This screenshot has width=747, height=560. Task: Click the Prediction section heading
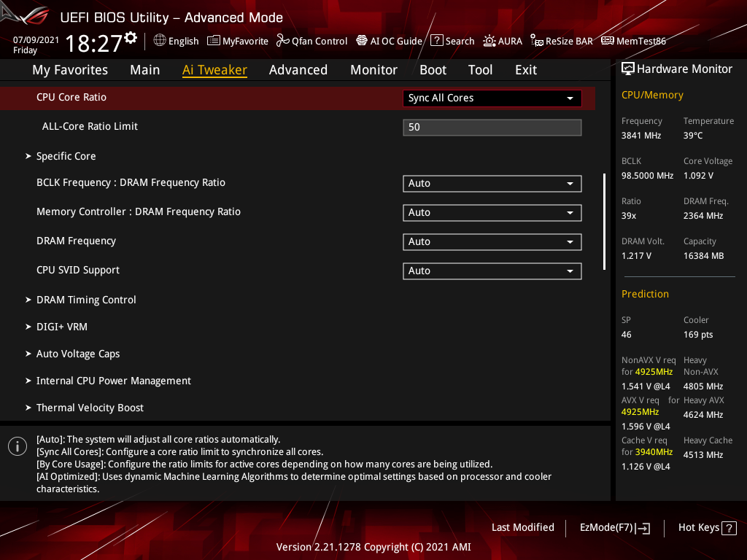tap(645, 294)
